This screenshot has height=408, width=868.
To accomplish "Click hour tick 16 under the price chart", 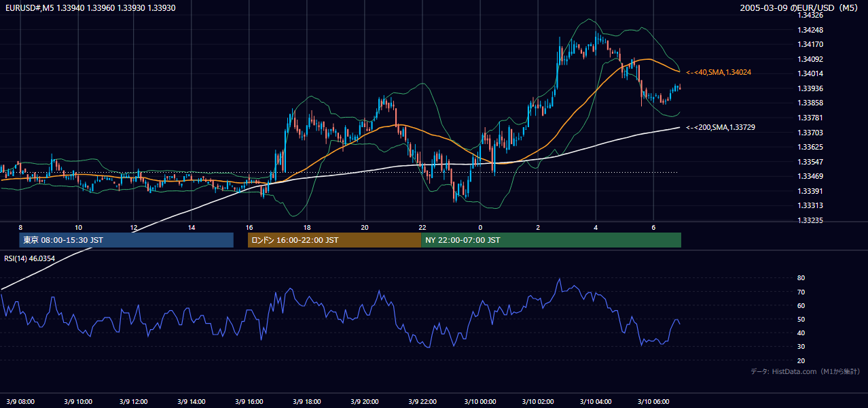I will tap(249, 227).
